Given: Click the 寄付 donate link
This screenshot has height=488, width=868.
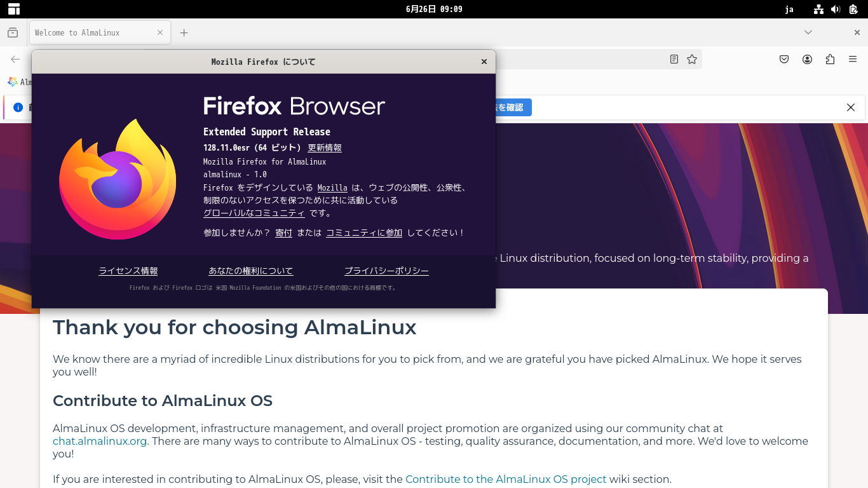Looking at the screenshot, I should tap(283, 233).
